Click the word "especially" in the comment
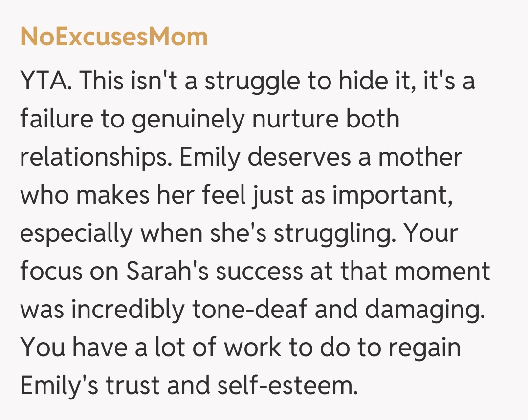The width and height of the screenshot is (528, 420). pos(76,233)
